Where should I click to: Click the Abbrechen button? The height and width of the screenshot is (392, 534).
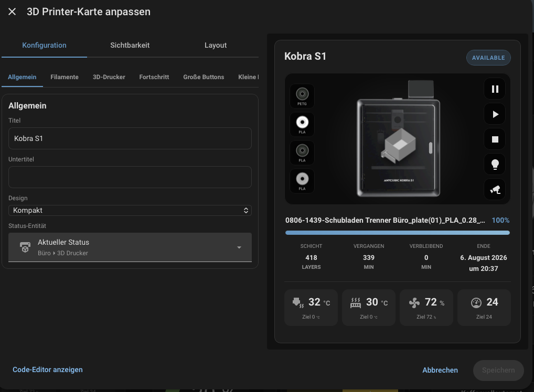440,370
